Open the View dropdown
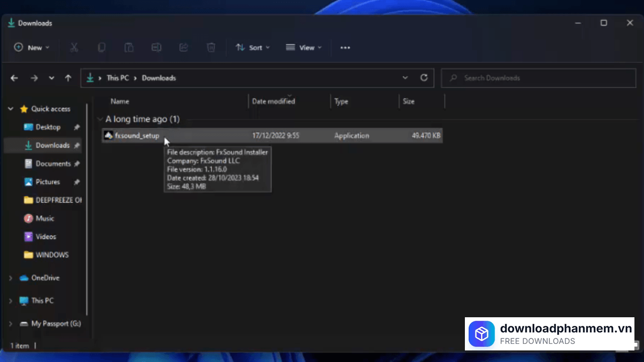This screenshot has width=644, height=362. coord(304,47)
